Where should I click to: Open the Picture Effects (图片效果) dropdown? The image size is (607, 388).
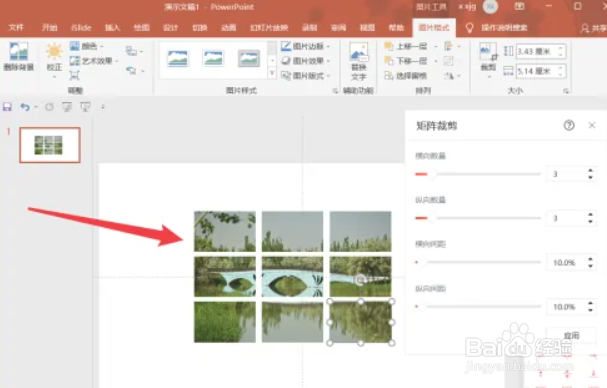[305, 61]
